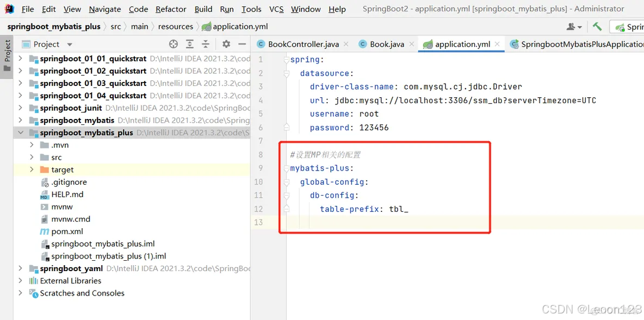Open the Refactor menu
This screenshot has width=644, height=320.
(171, 9)
